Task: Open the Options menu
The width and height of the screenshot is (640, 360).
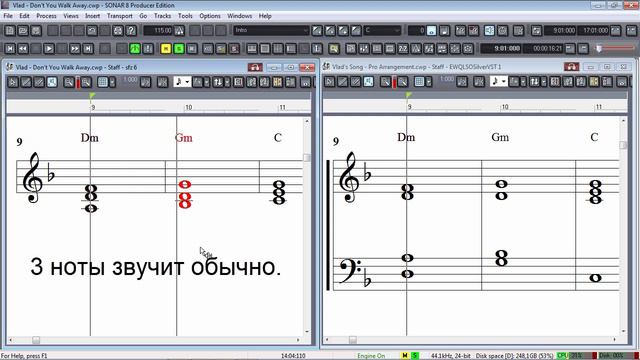Action: [x=210, y=16]
